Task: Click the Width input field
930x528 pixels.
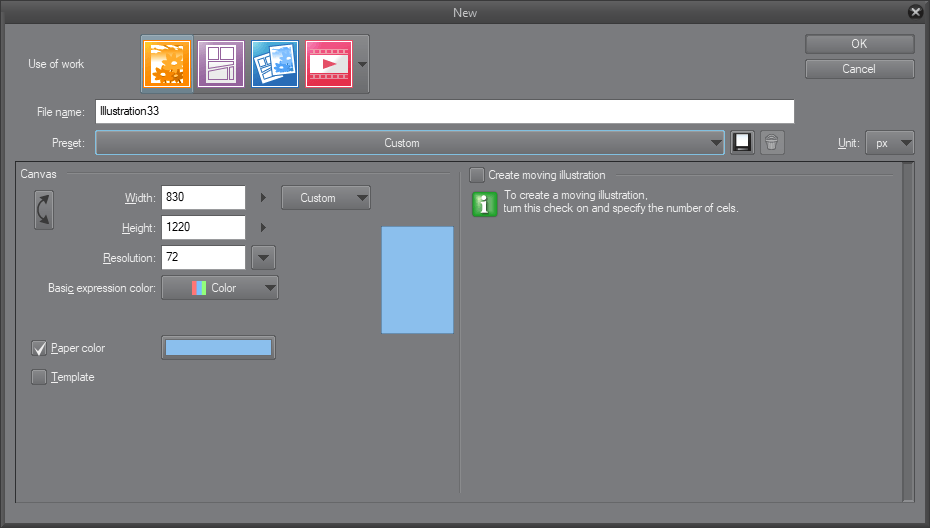Action: (x=203, y=198)
